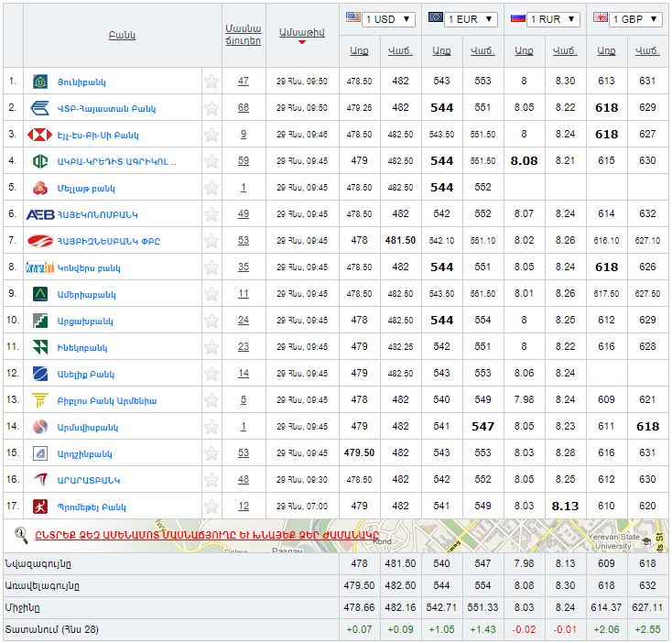Image resolution: width=672 pixels, height=643 pixels.
Task: Toggle the favorite star for row 16 ԱՐԱՐԱՏԲԱՆԿ
Action: pyautogui.click(x=211, y=480)
